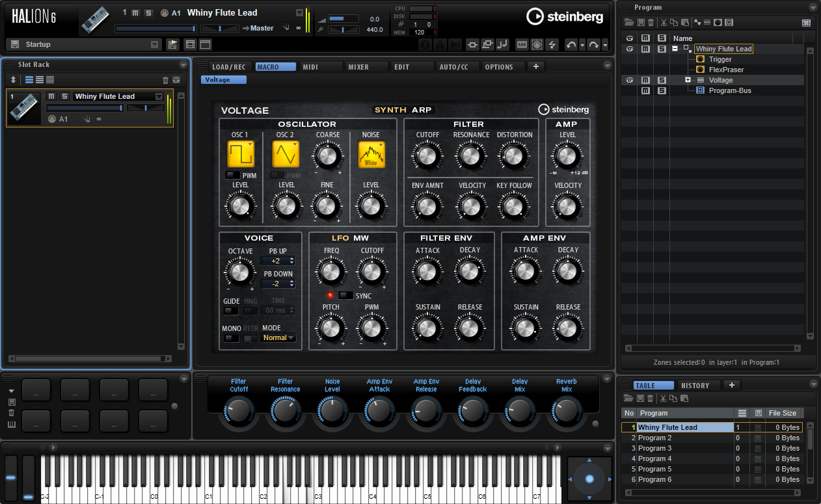Click the save icon beside trigger pads
The width and height of the screenshot is (821, 504).
coord(12,402)
